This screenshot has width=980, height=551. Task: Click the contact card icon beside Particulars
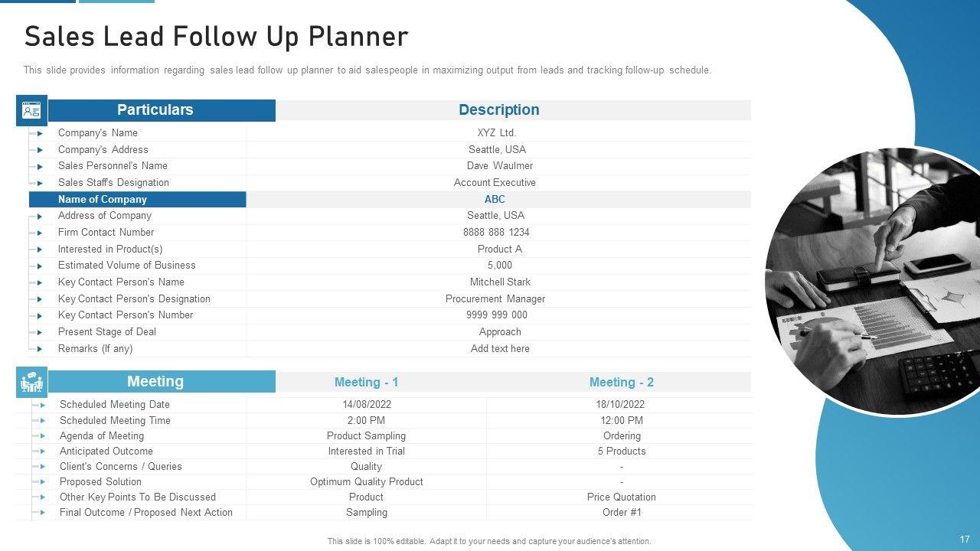click(31, 111)
